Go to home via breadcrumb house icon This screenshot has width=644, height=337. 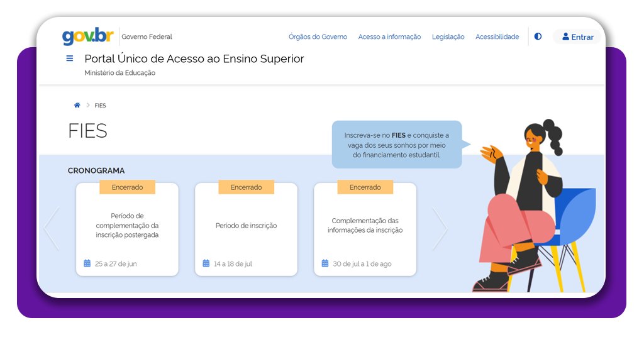77,105
